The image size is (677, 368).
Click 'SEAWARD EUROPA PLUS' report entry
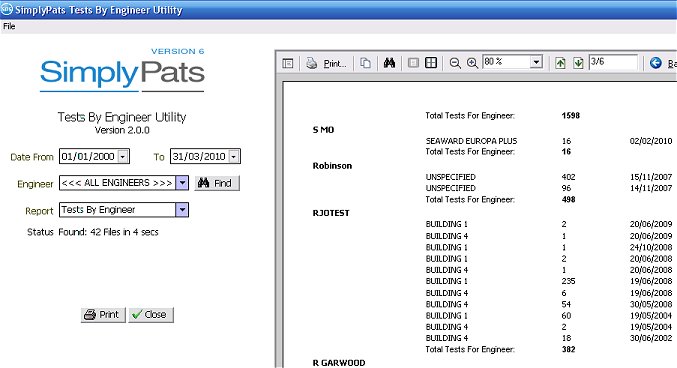click(x=471, y=141)
